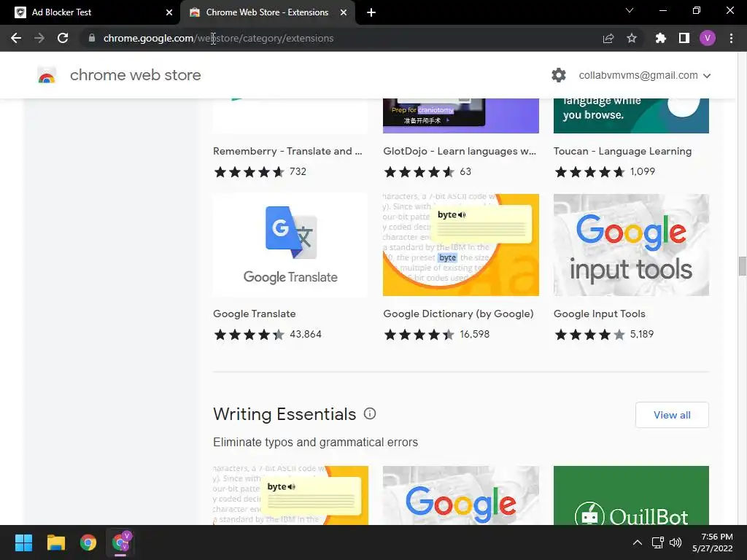
Task: Click the Google input tools thumbnail
Action: point(631,245)
